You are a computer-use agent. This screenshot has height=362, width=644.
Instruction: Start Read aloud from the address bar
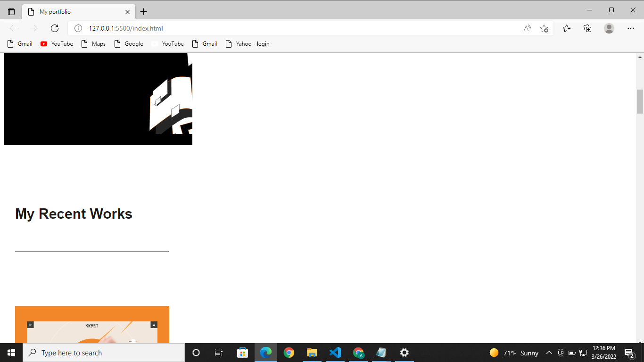point(527,28)
